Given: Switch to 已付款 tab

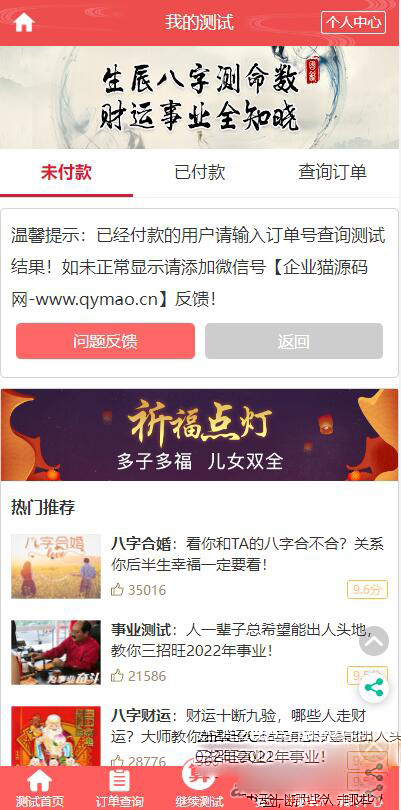Looking at the screenshot, I should [199, 173].
